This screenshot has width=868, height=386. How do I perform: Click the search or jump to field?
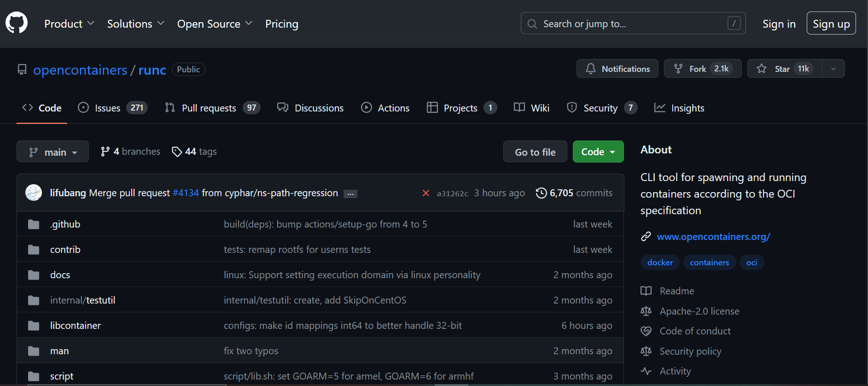pos(633,23)
